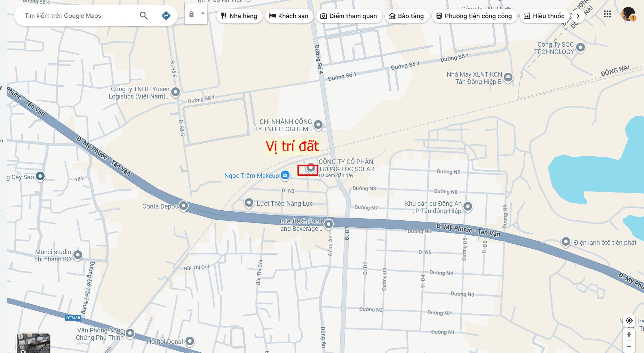
Task: Filter by Nhà hàng category
Action: 239,16
